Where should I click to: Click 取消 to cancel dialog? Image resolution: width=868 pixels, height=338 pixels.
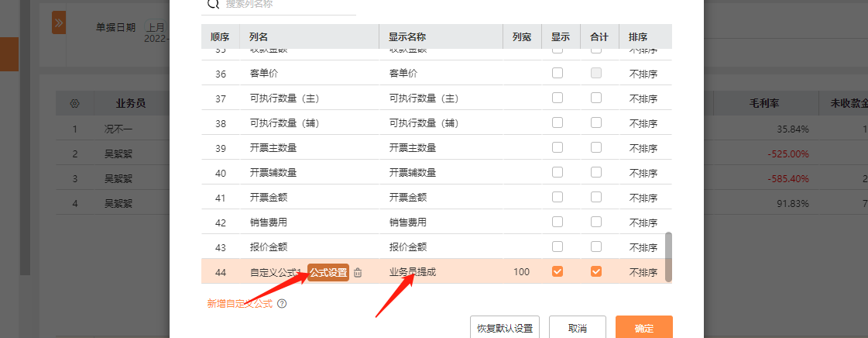(x=577, y=328)
